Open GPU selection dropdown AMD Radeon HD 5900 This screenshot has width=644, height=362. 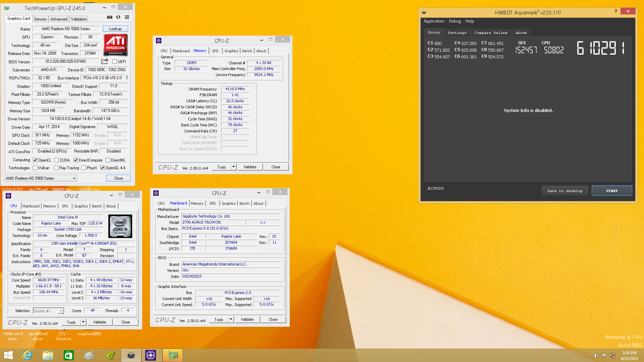tap(41, 178)
